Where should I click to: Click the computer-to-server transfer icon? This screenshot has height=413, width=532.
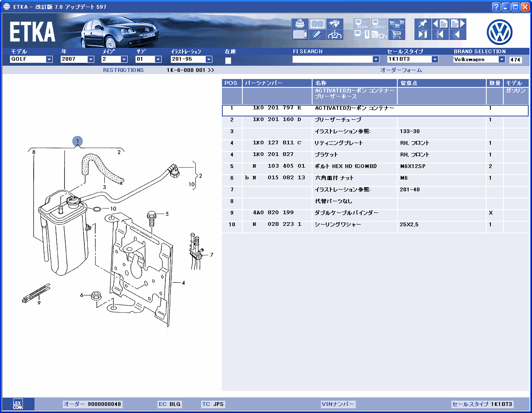tap(362, 35)
